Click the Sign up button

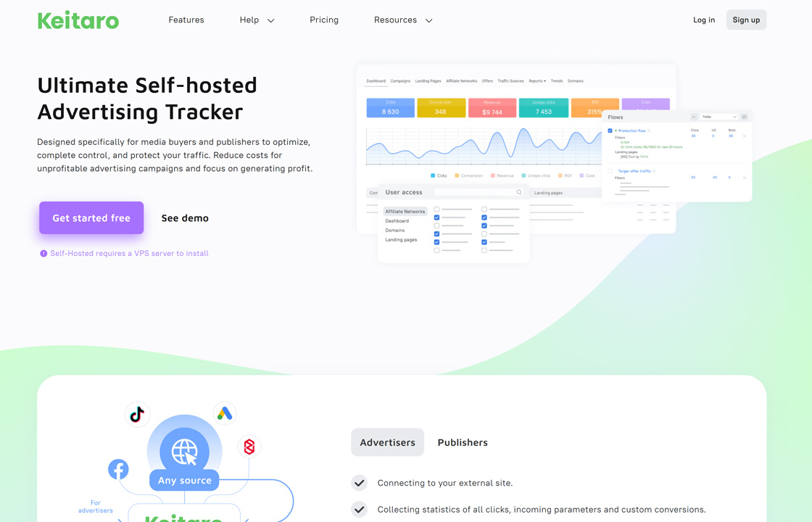coord(746,20)
